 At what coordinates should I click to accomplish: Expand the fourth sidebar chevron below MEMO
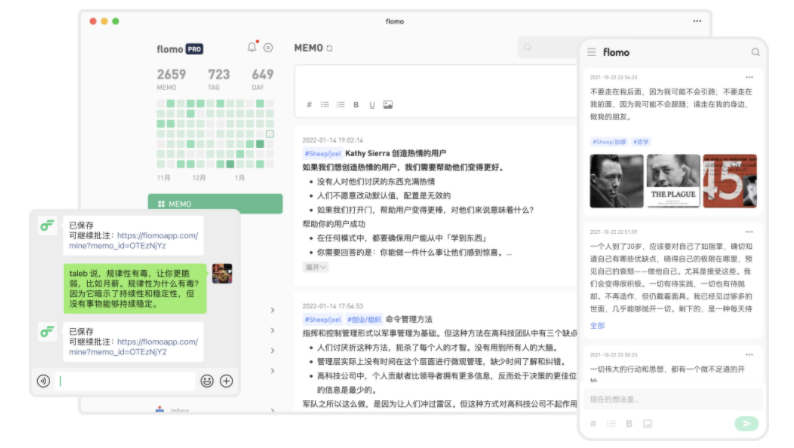(272, 371)
